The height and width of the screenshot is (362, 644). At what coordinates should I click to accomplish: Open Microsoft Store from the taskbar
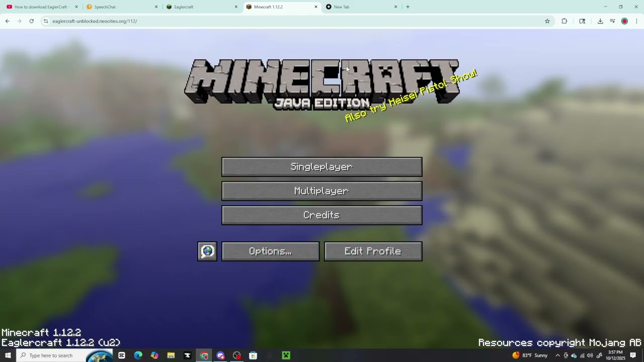253,355
